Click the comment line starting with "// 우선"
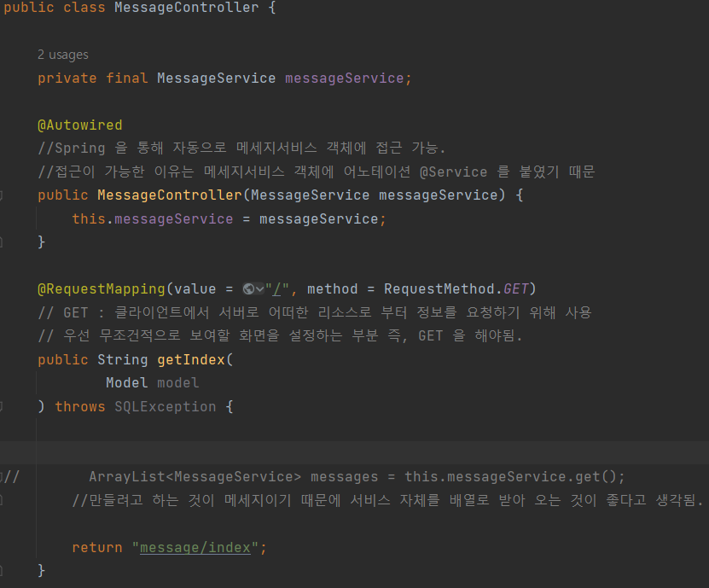This screenshot has height=588, width=709. 280,336
